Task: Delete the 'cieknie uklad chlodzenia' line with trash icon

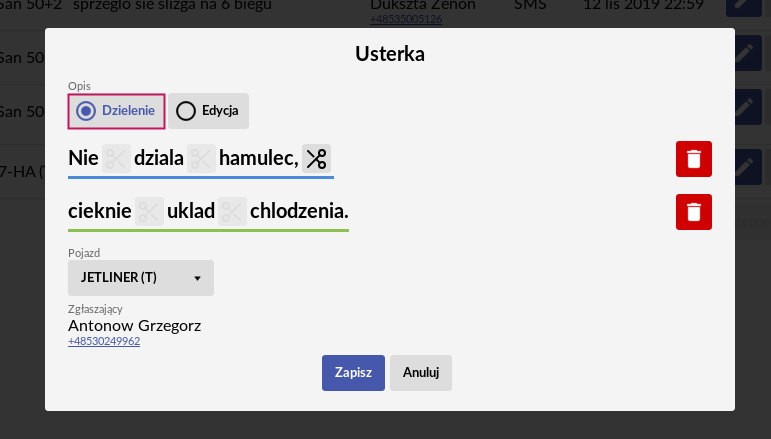Action: tap(694, 212)
